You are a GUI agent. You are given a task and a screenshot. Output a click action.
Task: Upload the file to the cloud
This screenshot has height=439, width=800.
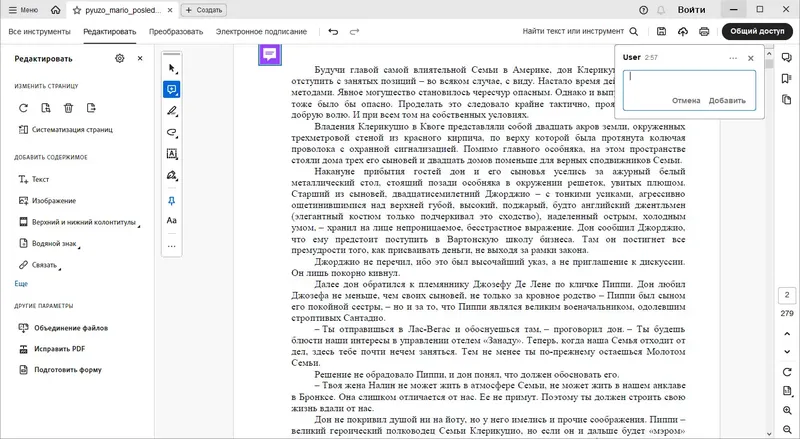pos(683,32)
